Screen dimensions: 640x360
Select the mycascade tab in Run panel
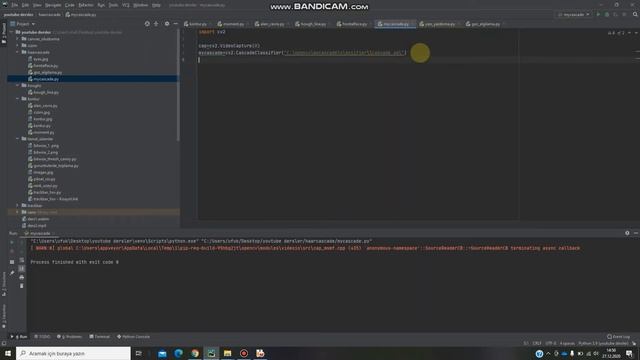38,233
